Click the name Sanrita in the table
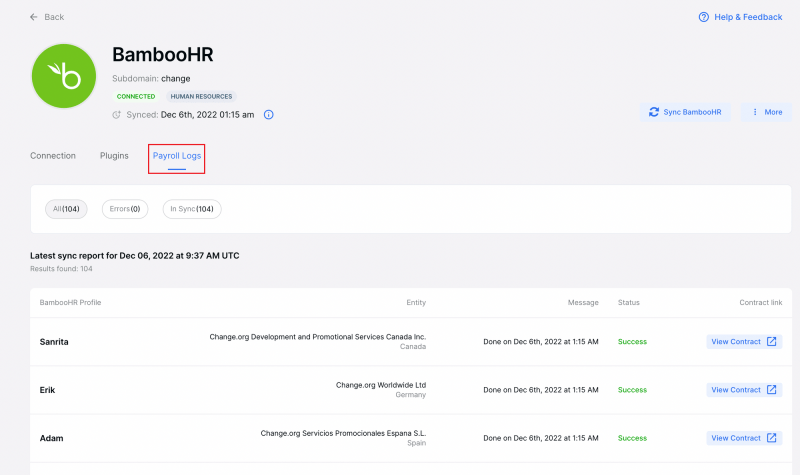The height and width of the screenshot is (475, 800). click(54, 342)
